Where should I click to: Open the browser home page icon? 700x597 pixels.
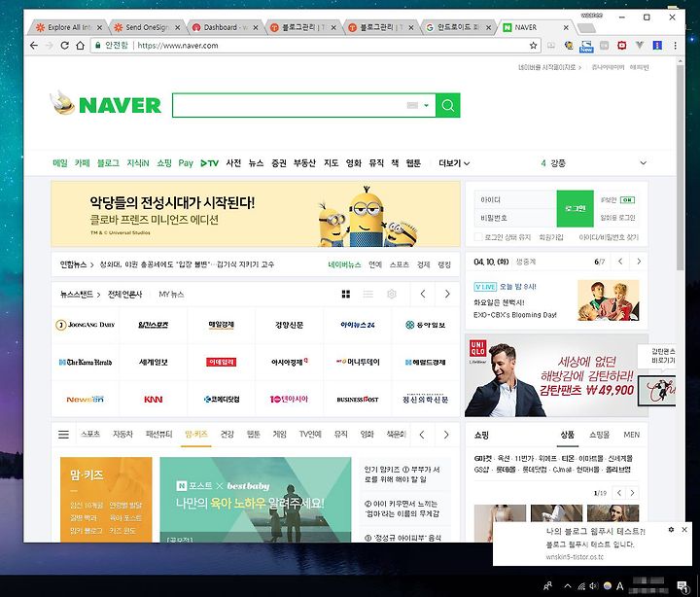coord(80,45)
